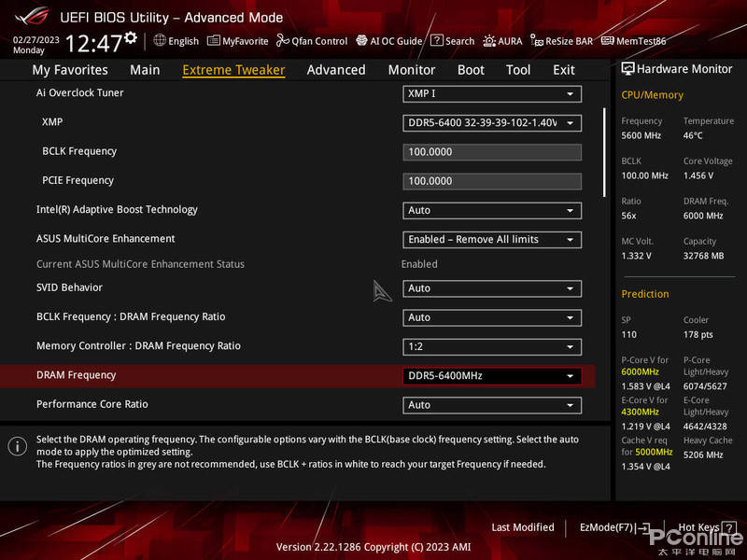This screenshot has width=747, height=560.
Task: Expand the DRAM Frequency selection list
Action: click(492, 375)
